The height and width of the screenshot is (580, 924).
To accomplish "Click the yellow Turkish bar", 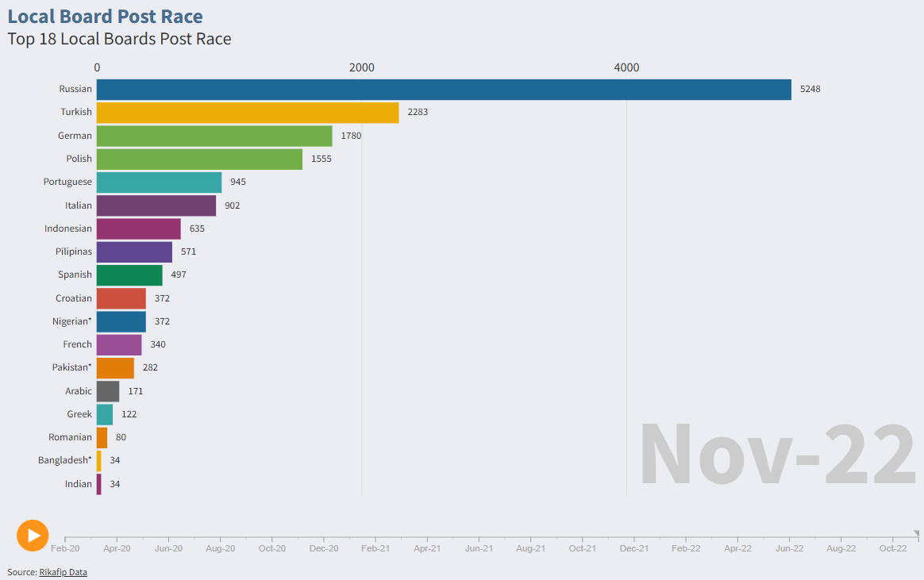I will coord(248,113).
